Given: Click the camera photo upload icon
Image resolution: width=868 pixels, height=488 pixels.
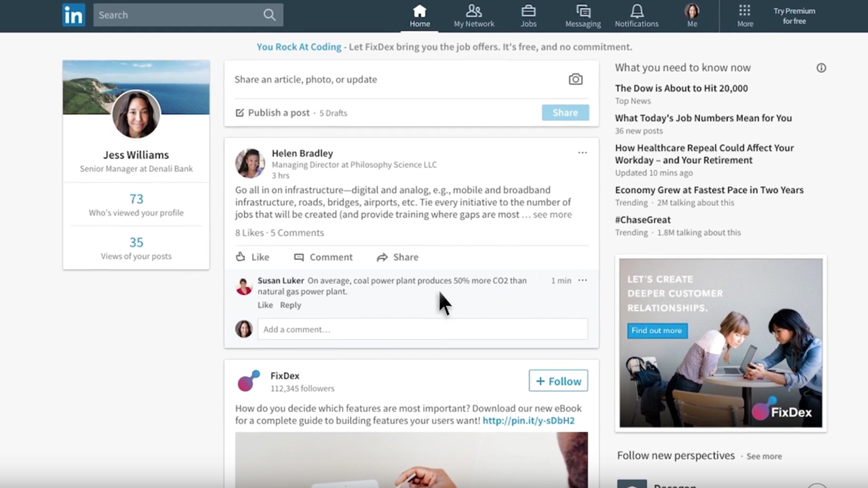Looking at the screenshot, I should tap(576, 79).
